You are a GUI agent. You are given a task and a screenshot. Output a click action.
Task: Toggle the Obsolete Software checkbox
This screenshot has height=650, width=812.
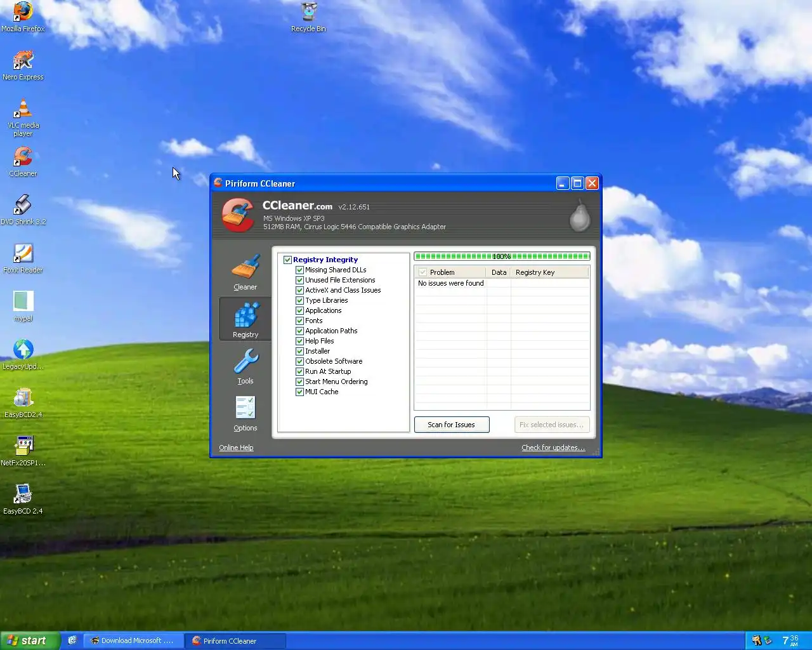tap(299, 361)
